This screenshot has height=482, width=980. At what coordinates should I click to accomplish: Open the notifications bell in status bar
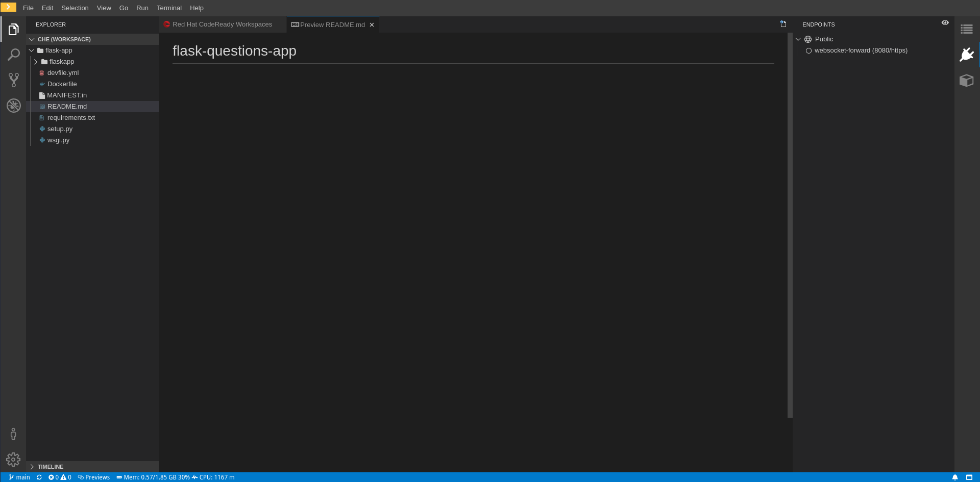(955, 477)
